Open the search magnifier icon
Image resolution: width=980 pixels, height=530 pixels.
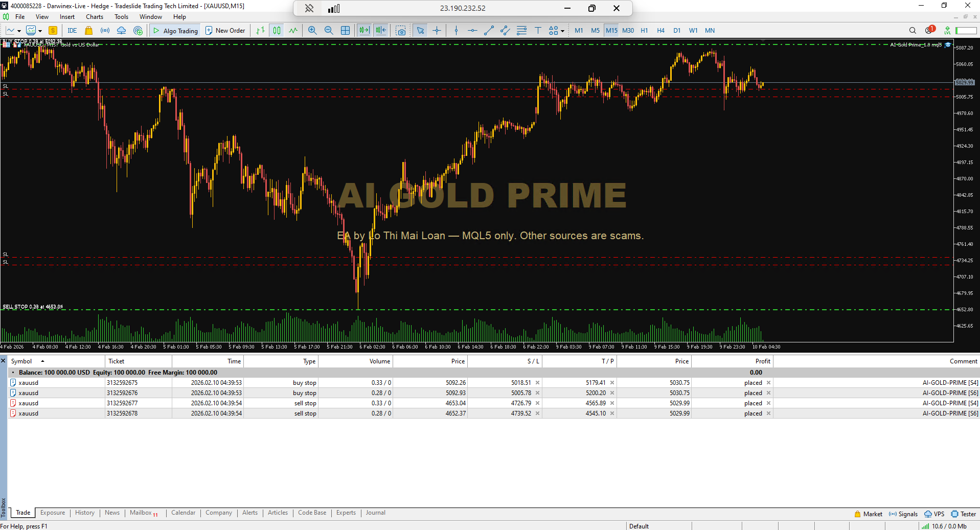pos(913,31)
